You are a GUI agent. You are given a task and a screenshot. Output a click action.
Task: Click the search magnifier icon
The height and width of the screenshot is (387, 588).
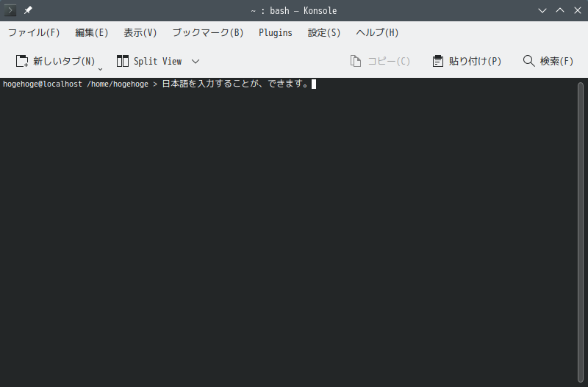pyautogui.click(x=528, y=61)
